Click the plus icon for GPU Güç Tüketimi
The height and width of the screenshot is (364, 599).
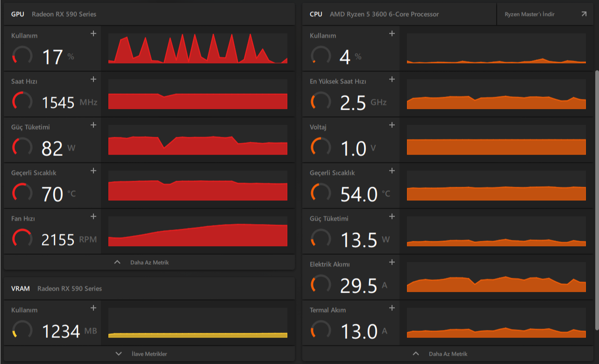pyautogui.click(x=93, y=125)
